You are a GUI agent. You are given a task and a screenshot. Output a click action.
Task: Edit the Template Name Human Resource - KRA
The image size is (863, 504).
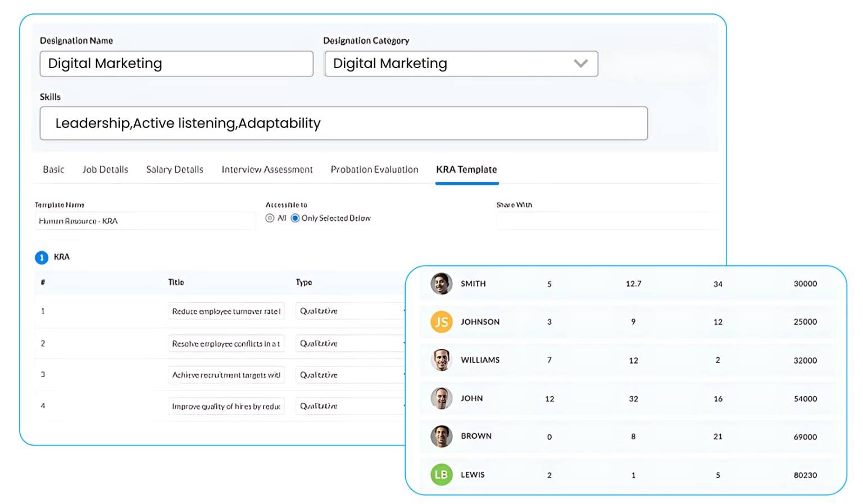146,221
